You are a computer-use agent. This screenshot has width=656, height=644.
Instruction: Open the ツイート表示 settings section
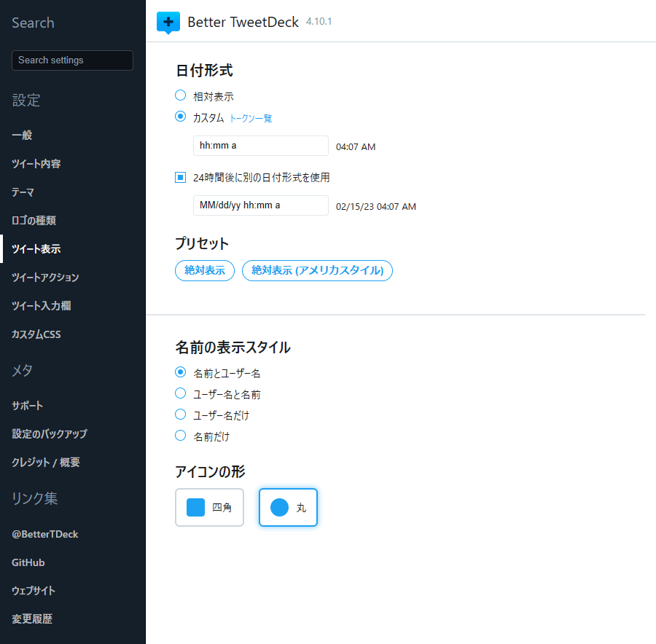[x=36, y=249]
